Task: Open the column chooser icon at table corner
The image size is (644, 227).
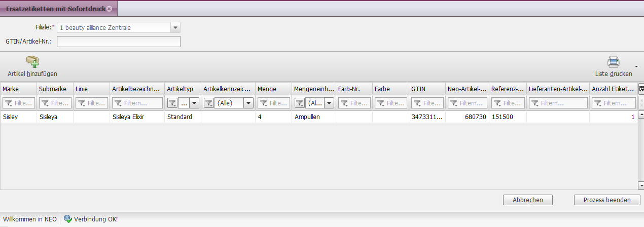Action: pos(641,89)
